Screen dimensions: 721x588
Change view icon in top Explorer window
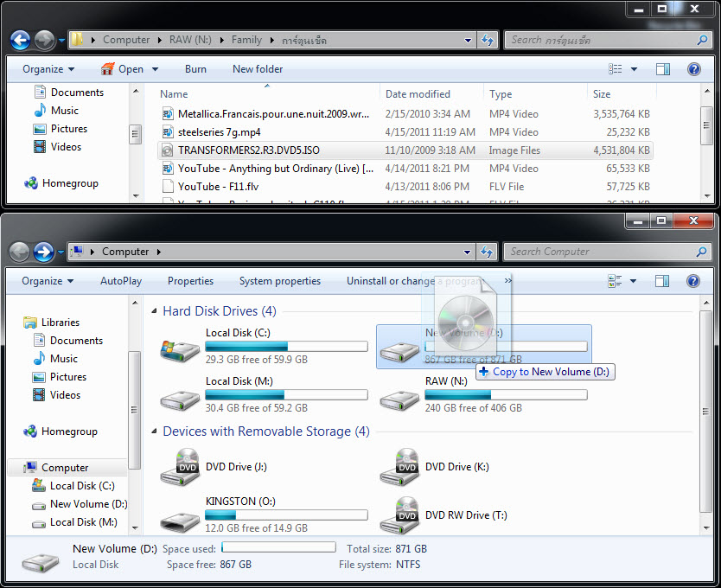tap(616, 69)
